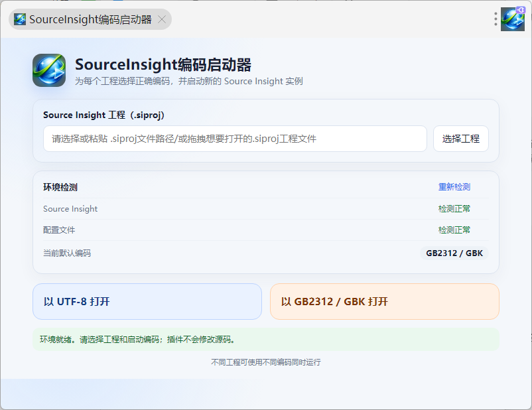Open the three-dot options menu
Image resolution: width=532 pixels, height=410 pixels.
[496, 19]
